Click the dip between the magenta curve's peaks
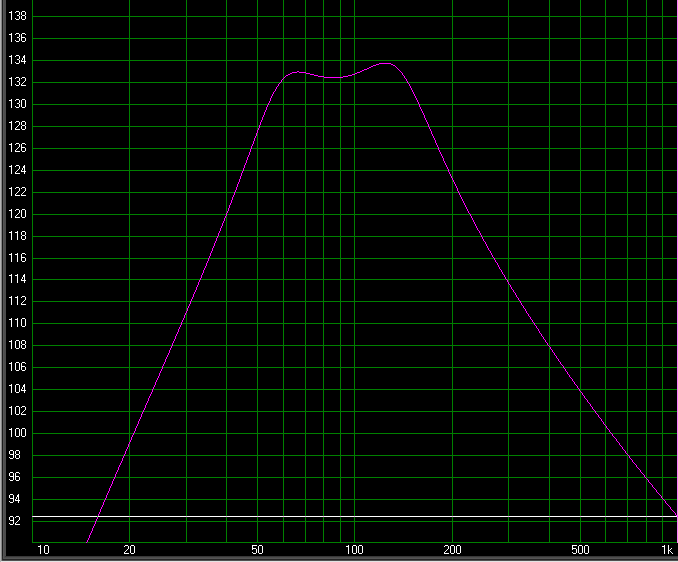This screenshot has height=562, width=678. (x=332, y=78)
